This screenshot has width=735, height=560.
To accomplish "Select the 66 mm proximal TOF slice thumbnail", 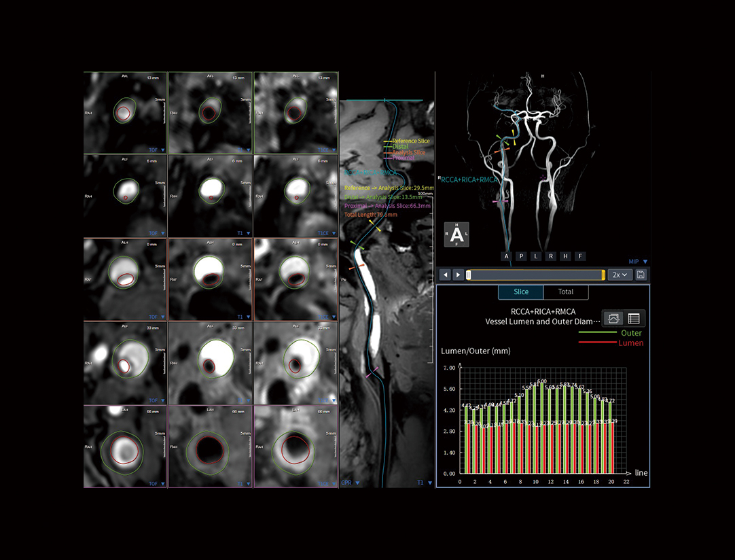I will (x=125, y=447).
